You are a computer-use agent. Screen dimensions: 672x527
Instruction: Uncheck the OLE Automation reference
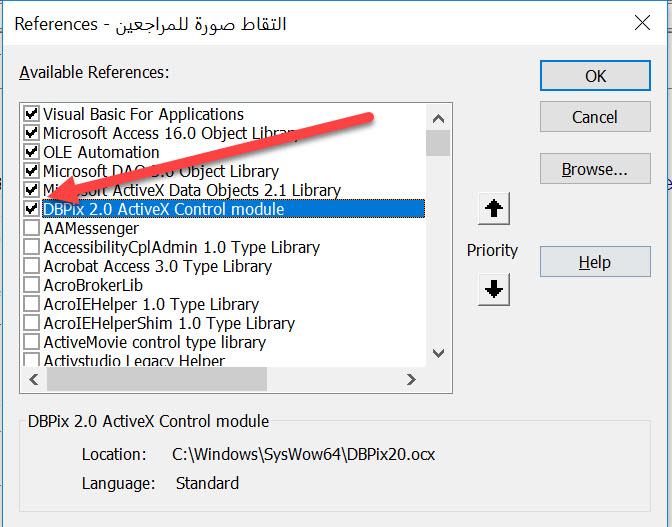coord(31,152)
